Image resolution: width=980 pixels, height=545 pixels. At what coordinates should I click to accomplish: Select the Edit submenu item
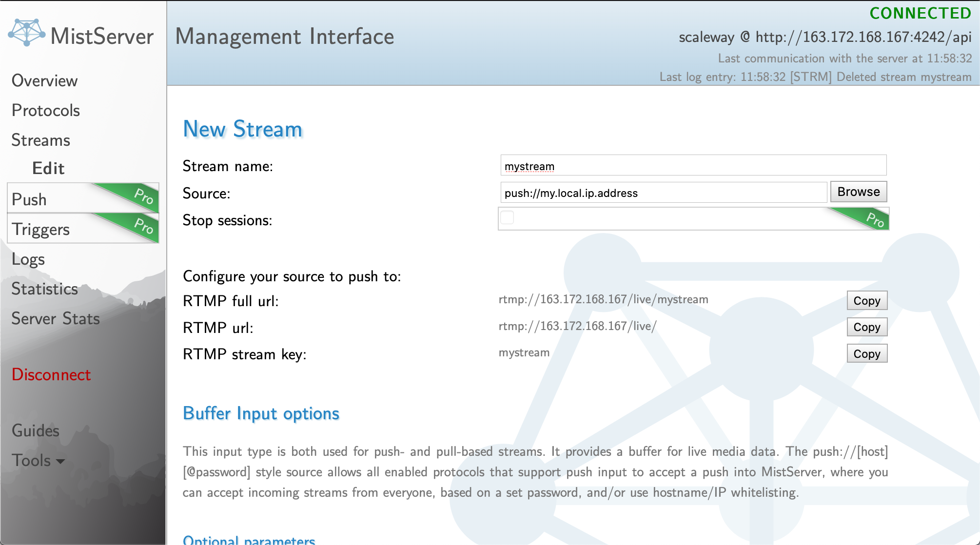[x=48, y=168]
